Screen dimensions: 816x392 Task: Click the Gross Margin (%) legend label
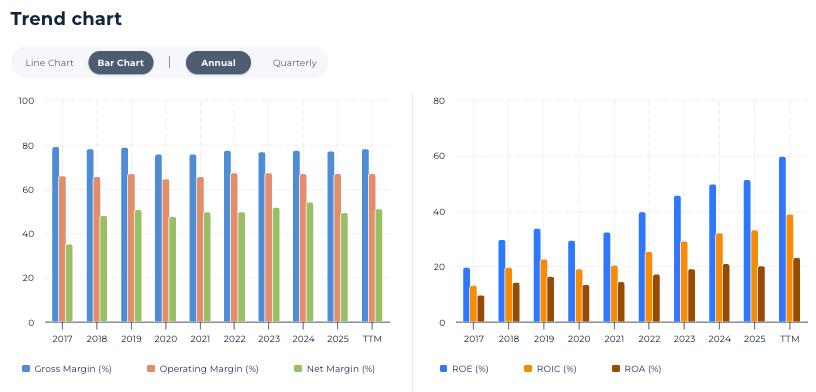[73, 369]
